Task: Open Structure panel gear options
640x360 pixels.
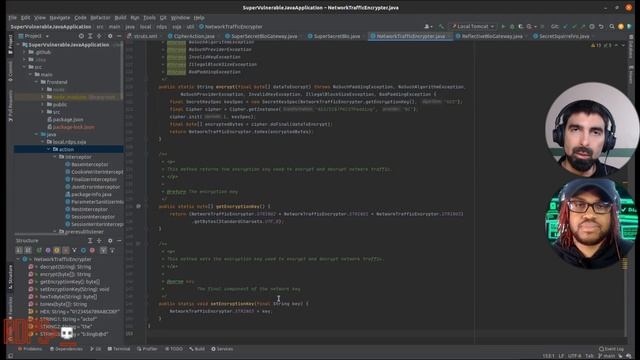Action: (110, 241)
